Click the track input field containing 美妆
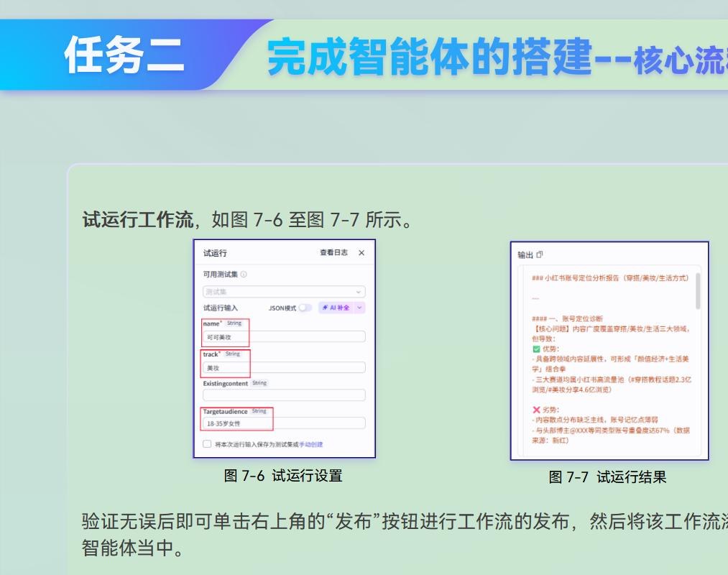 coord(284,367)
